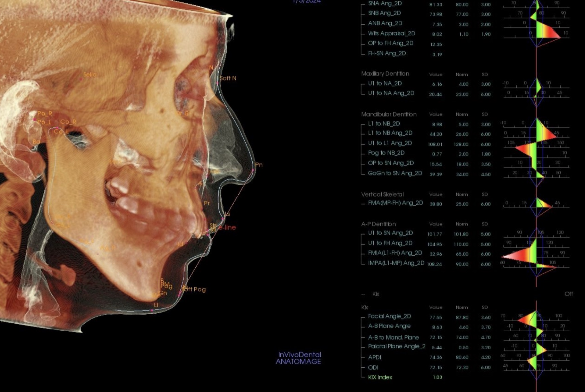This screenshot has width=585, height=392.
Task: Click the KIX Index value 1.03
Action: 437,377
